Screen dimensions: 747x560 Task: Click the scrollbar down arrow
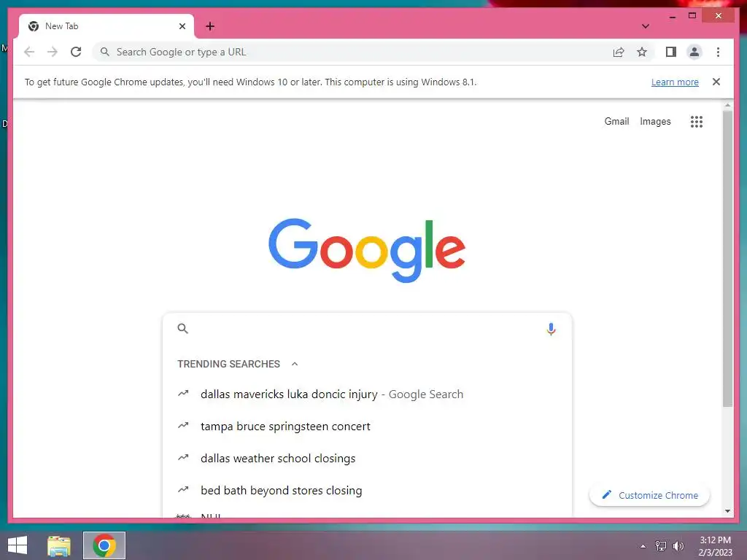click(727, 511)
